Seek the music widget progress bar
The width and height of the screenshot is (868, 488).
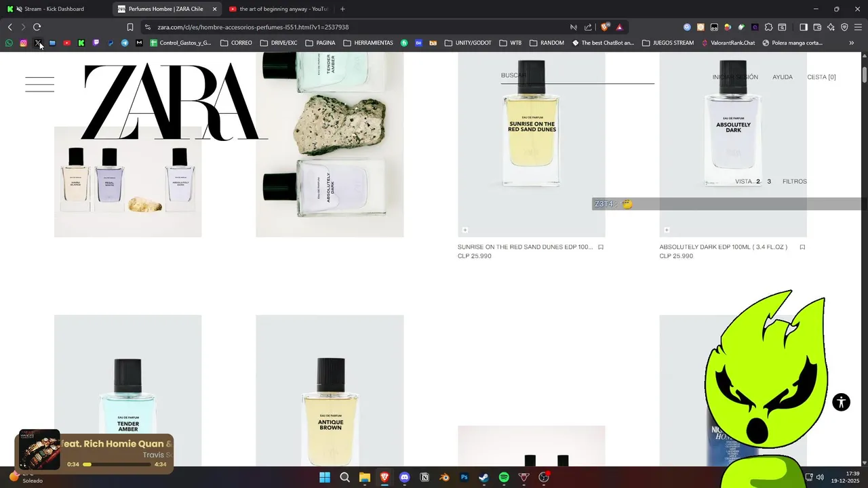coord(117,464)
